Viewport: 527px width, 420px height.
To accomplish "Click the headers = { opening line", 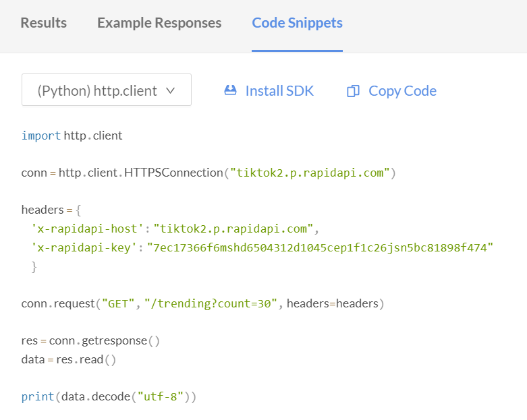I will click(51, 210).
